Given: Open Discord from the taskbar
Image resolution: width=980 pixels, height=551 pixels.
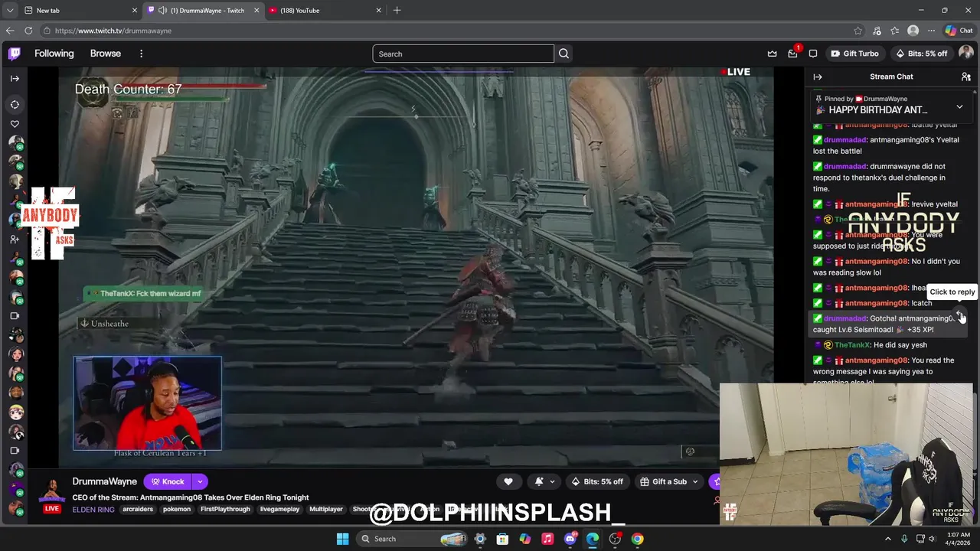Looking at the screenshot, I should [x=570, y=539].
